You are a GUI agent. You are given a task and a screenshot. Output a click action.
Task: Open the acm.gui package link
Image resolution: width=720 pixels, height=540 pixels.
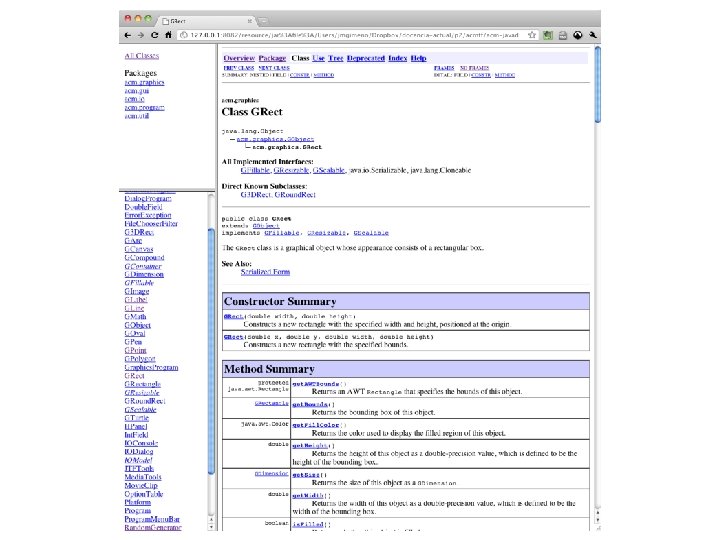137,90
